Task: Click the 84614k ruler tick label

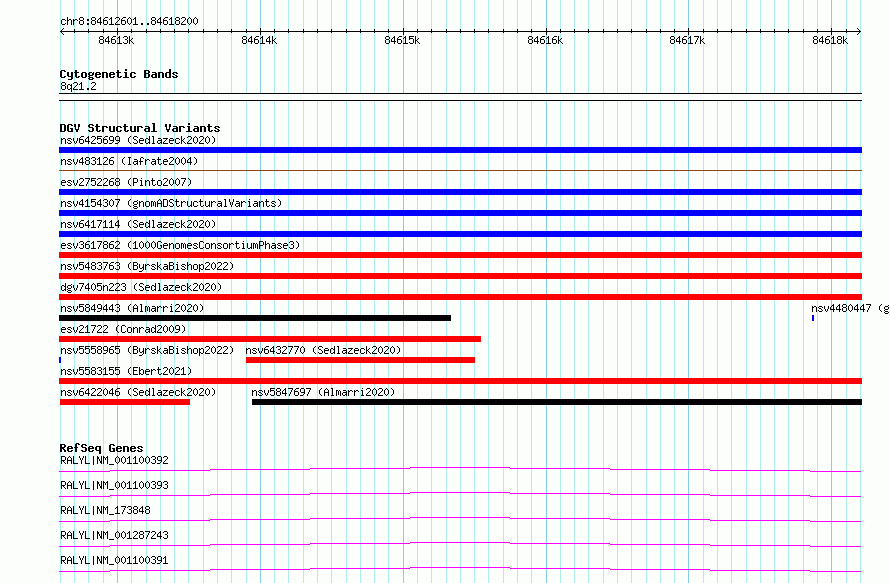Action: click(259, 40)
